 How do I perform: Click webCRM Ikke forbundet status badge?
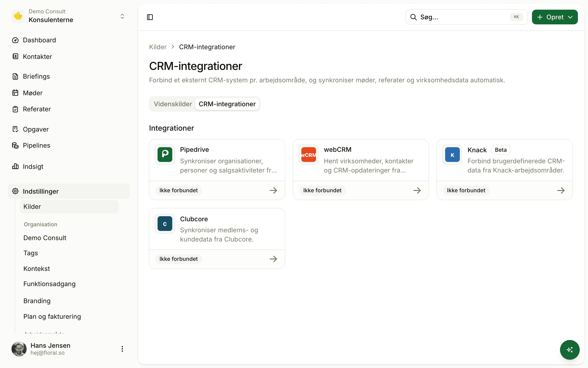[x=322, y=190]
